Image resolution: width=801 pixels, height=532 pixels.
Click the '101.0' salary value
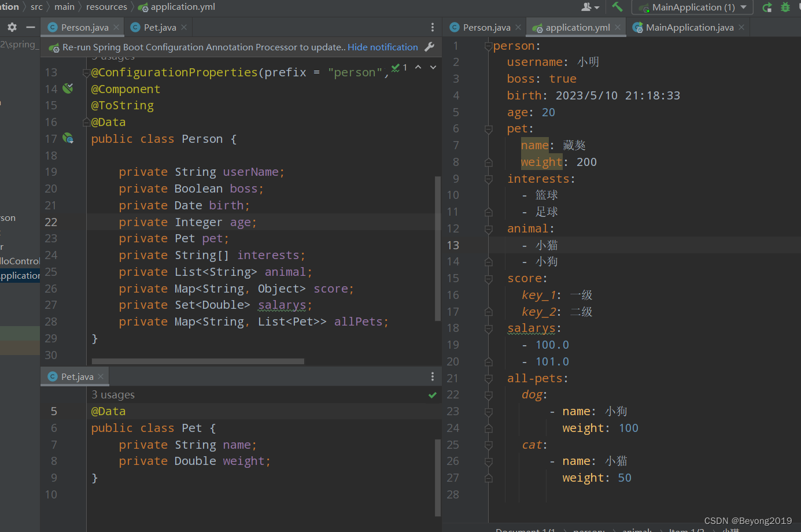[x=552, y=361]
